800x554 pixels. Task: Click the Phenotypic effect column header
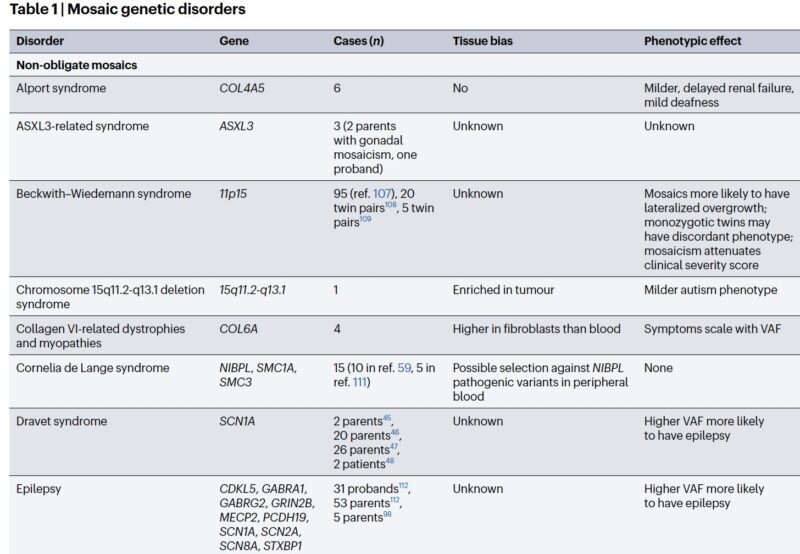coord(692,41)
